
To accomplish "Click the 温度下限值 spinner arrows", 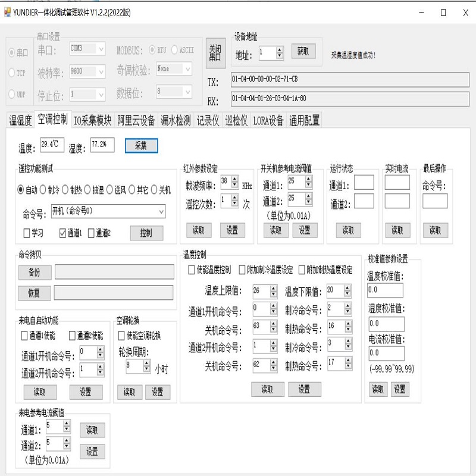I will coord(347,291).
